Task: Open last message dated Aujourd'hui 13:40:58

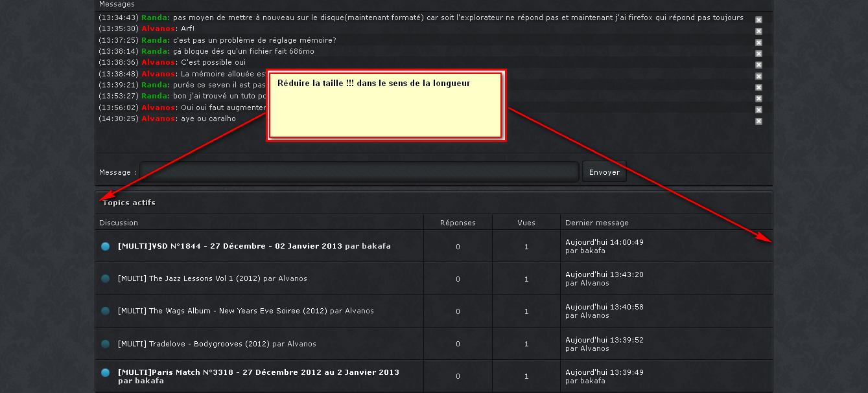Action: pyautogui.click(x=604, y=307)
